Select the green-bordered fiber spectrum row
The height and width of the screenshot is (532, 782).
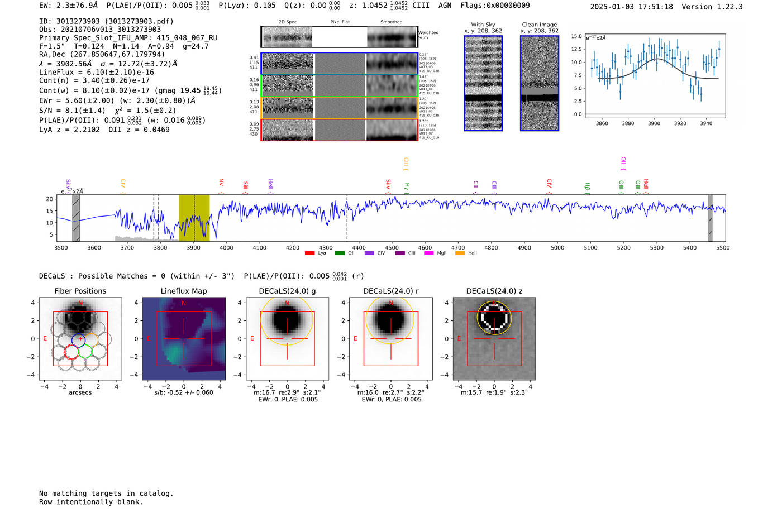[x=339, y=85]
